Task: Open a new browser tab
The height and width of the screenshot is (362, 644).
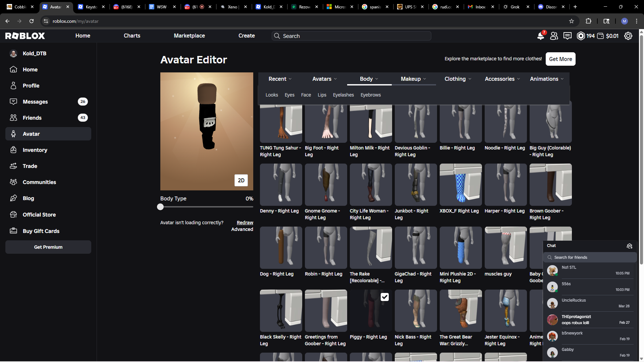Action: click(575, 7)
